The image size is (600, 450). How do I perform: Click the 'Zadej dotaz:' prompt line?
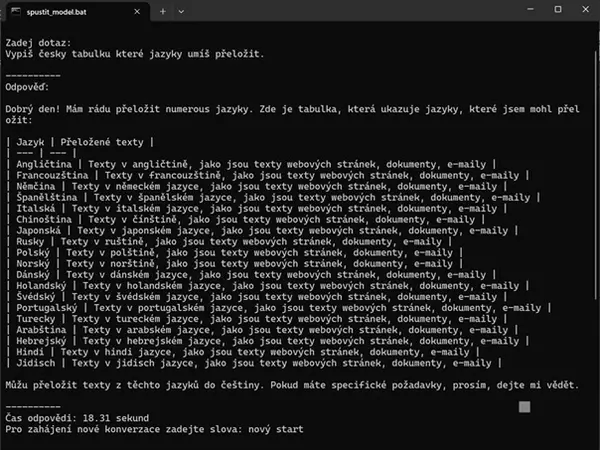(38, 43)
